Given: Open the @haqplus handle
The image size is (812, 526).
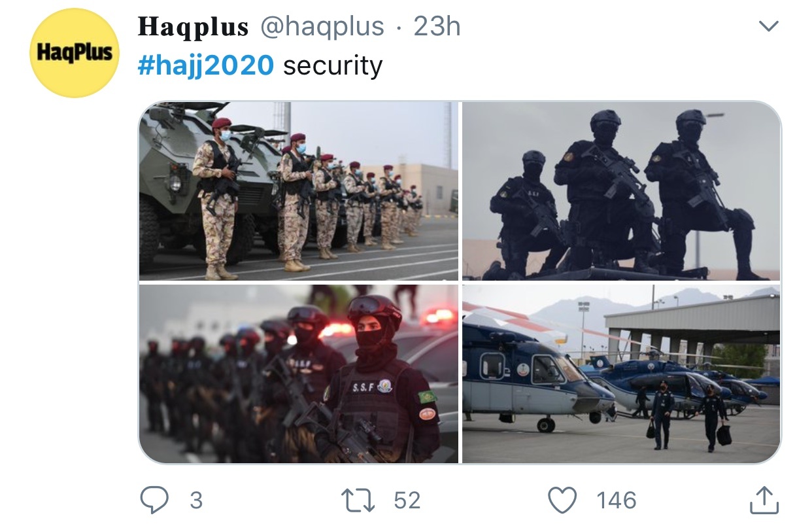Looking at the screenshot, I should [322, 27].
